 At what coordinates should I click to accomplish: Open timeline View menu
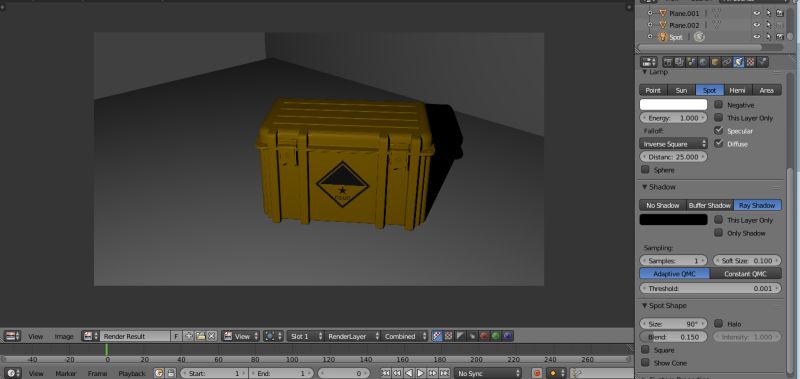36,373
